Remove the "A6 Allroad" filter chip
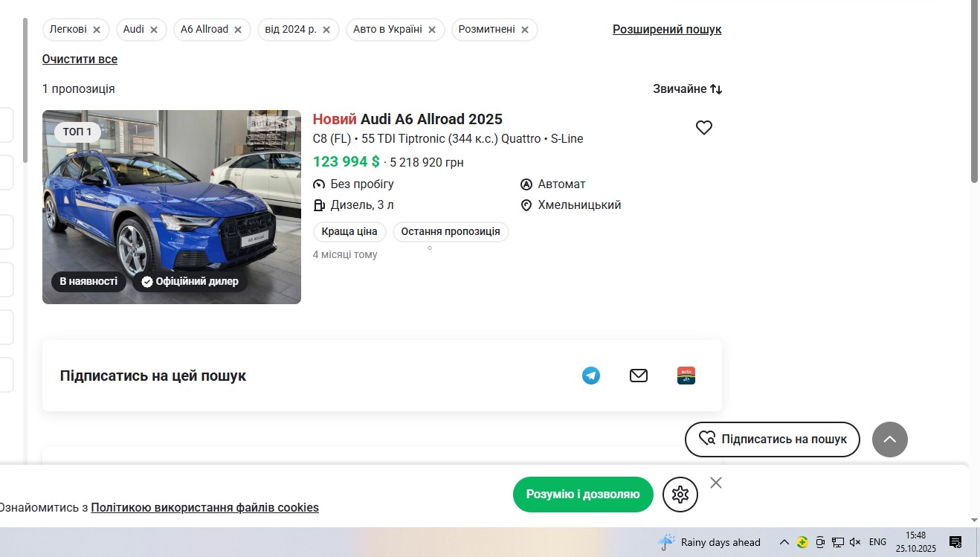This screenshot has width=980, height=557. [238, 30]
